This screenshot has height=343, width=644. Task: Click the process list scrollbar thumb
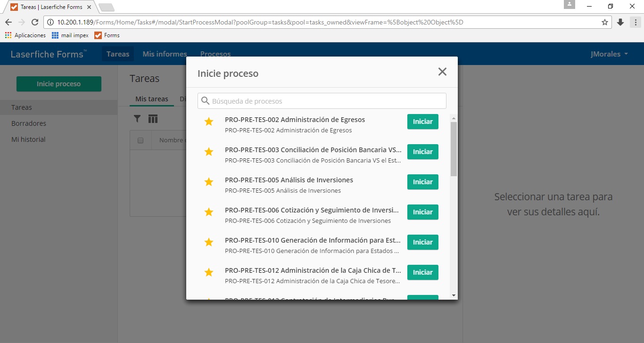454,149
